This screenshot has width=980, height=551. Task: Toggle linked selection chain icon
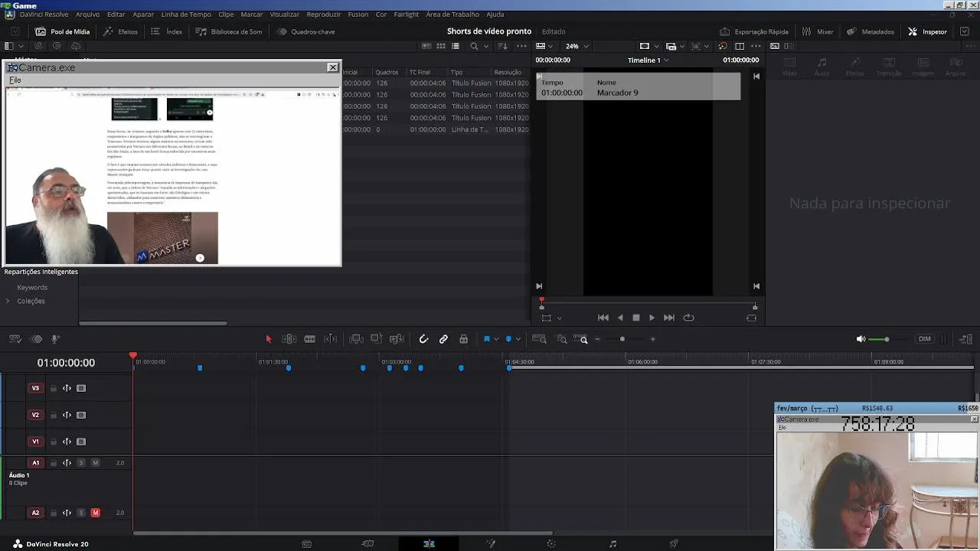[443, 339]
